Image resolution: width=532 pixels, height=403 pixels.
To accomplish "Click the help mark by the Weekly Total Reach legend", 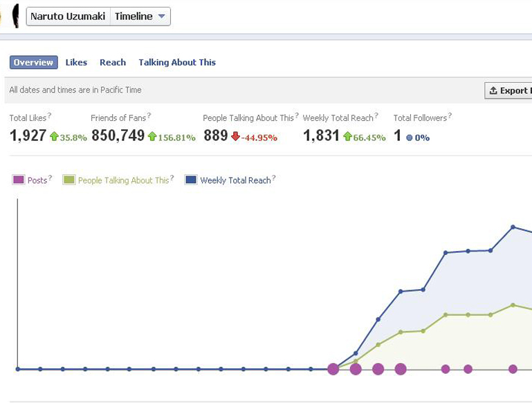I will pos(274,178).
